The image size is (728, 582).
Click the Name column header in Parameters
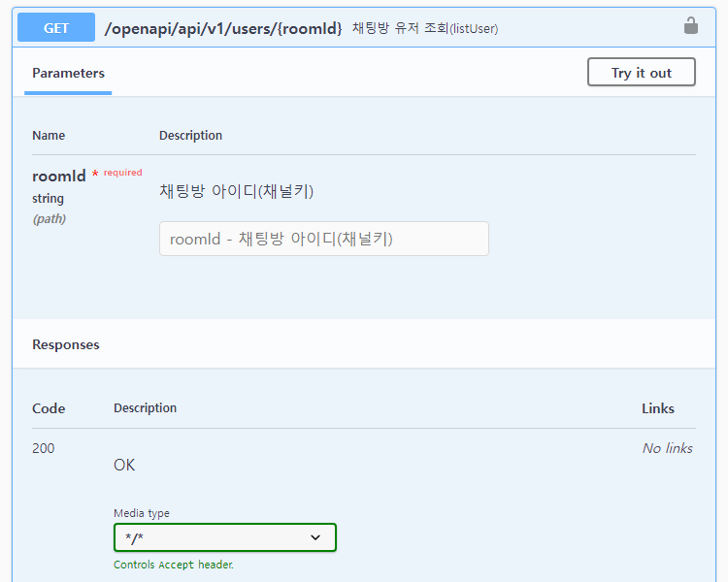[49, 136]
